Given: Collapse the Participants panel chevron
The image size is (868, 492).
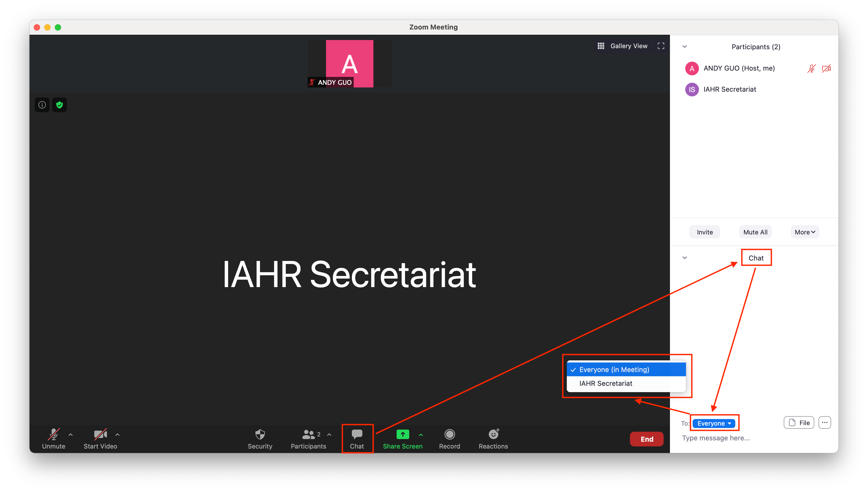Looking at the screenshot, I should pyautogui.click(x=684, y=47).
